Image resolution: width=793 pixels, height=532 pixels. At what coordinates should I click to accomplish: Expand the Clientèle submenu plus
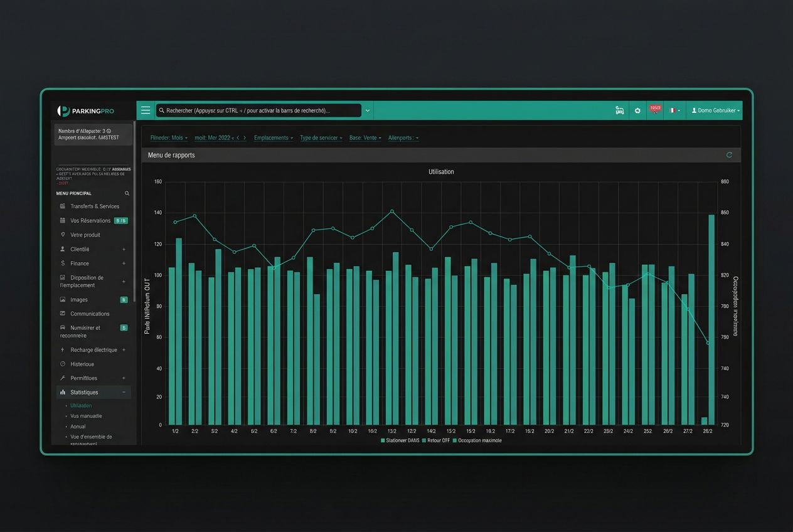pyautogui.click(x=124, y=249)
